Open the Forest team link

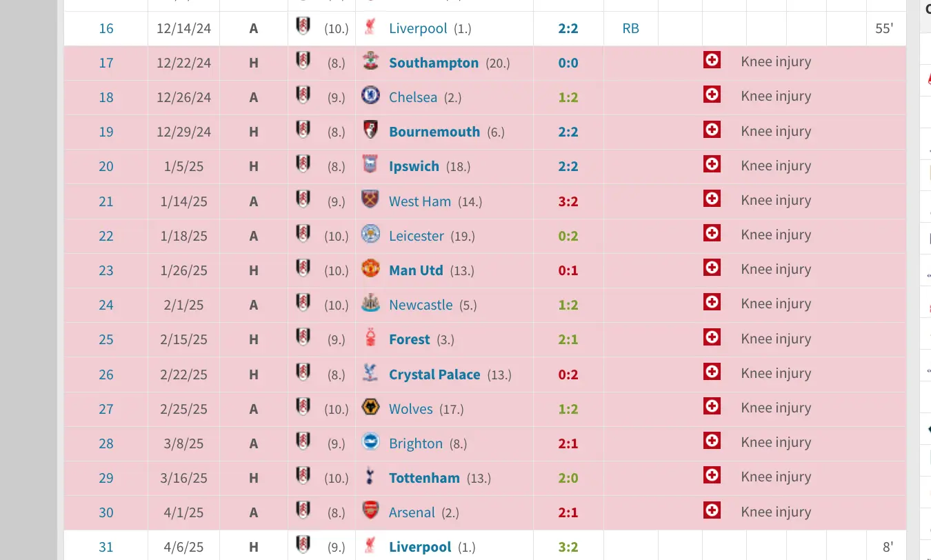pos(410,339)
